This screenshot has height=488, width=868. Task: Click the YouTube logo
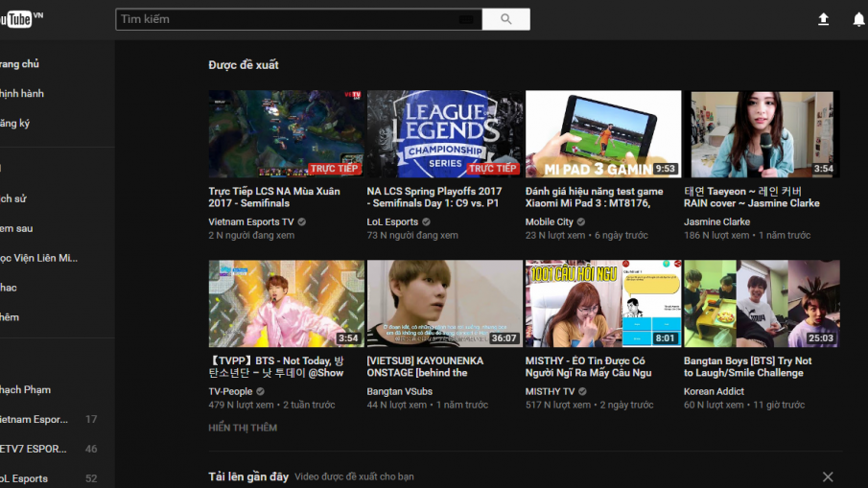(x=21, y=19)
